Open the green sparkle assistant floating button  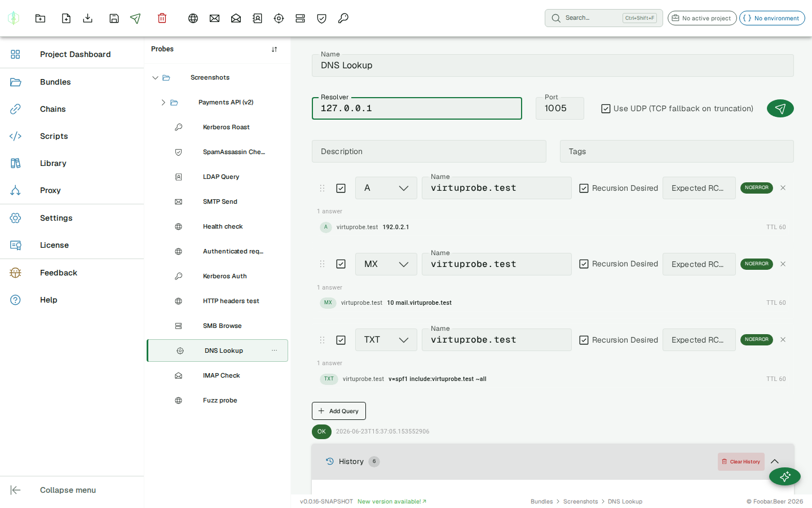784,477
